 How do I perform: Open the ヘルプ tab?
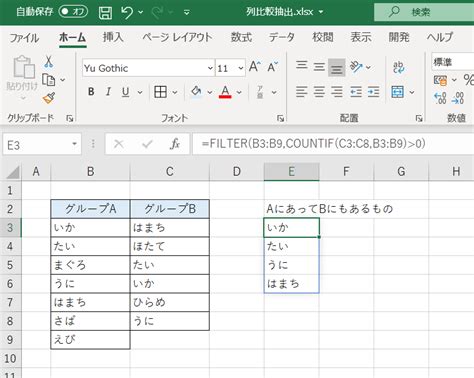440,37
